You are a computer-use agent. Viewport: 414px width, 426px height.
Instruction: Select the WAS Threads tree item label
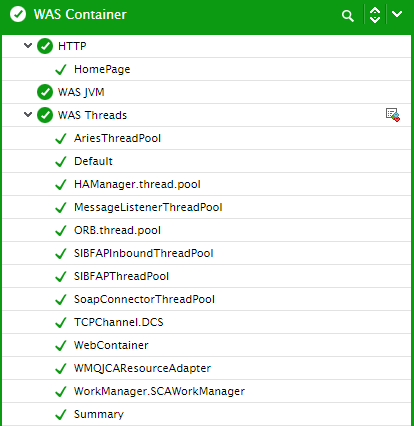[92, 115]
